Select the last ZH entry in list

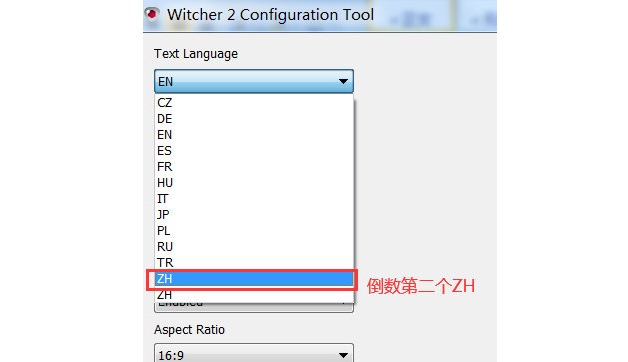coord(254,295)
